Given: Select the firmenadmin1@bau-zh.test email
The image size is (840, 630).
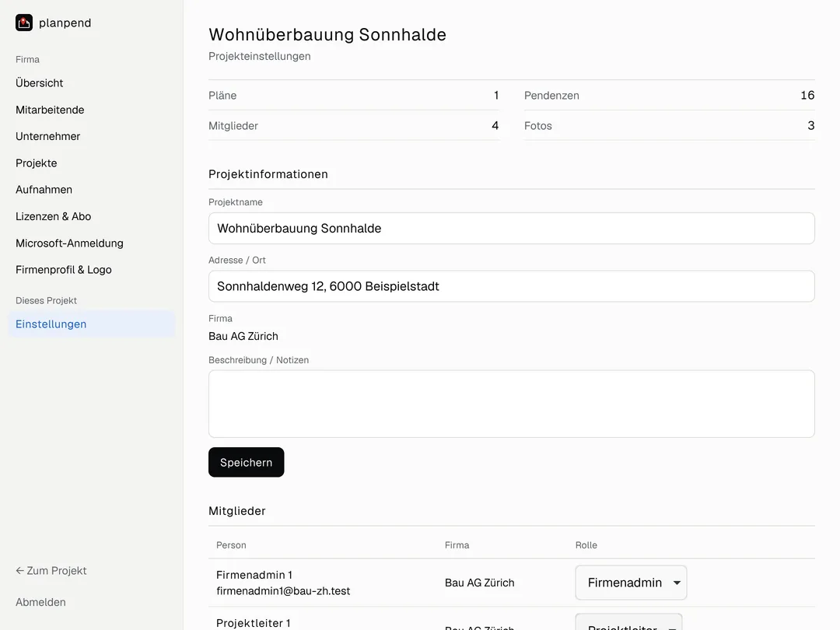Looking at the screenshot, I should 283,591.
